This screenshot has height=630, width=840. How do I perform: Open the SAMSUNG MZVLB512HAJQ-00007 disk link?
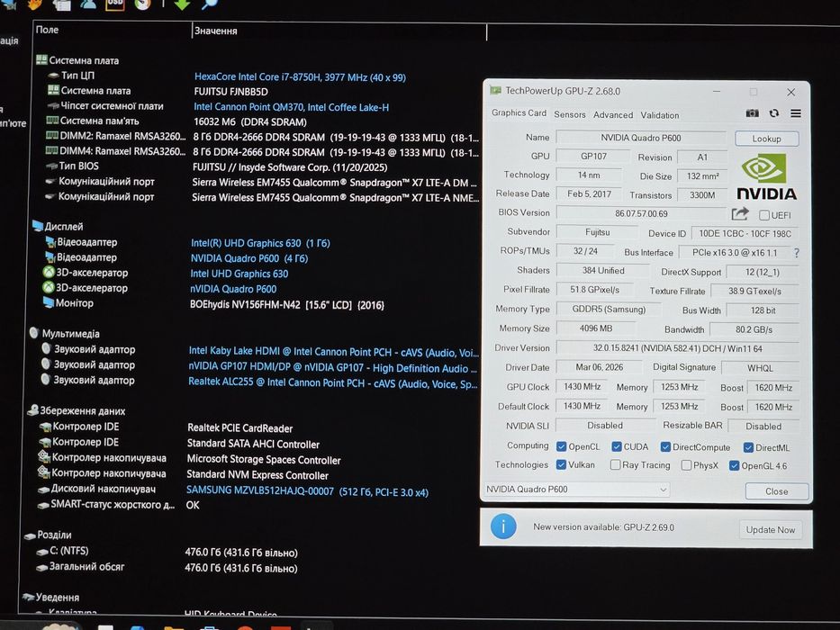(308, 491)
